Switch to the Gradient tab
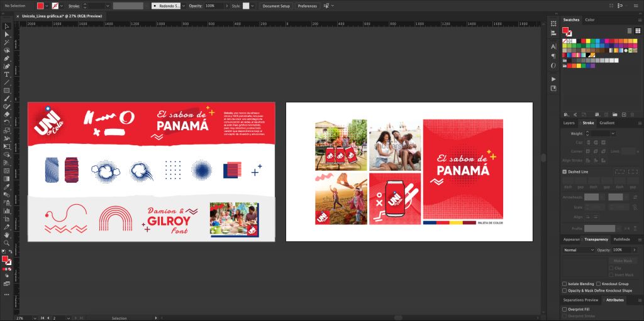This screenshot has width=644, height=321. (x=607, y=122)
